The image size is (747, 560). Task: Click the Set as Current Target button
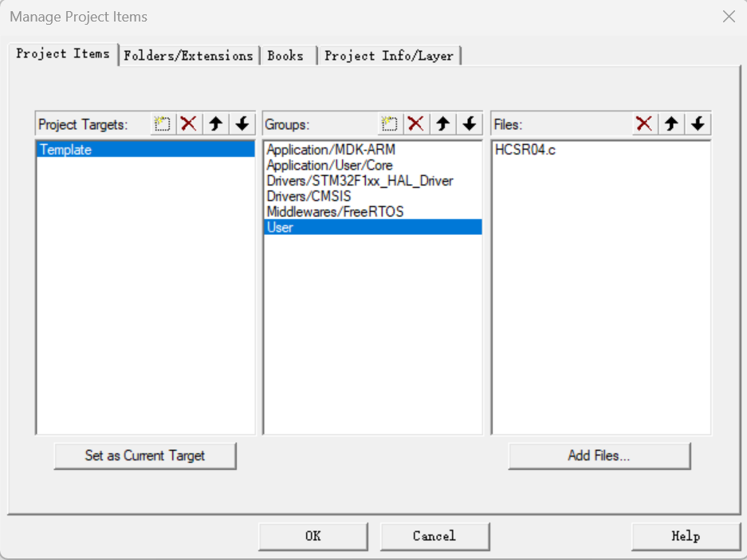145,456
